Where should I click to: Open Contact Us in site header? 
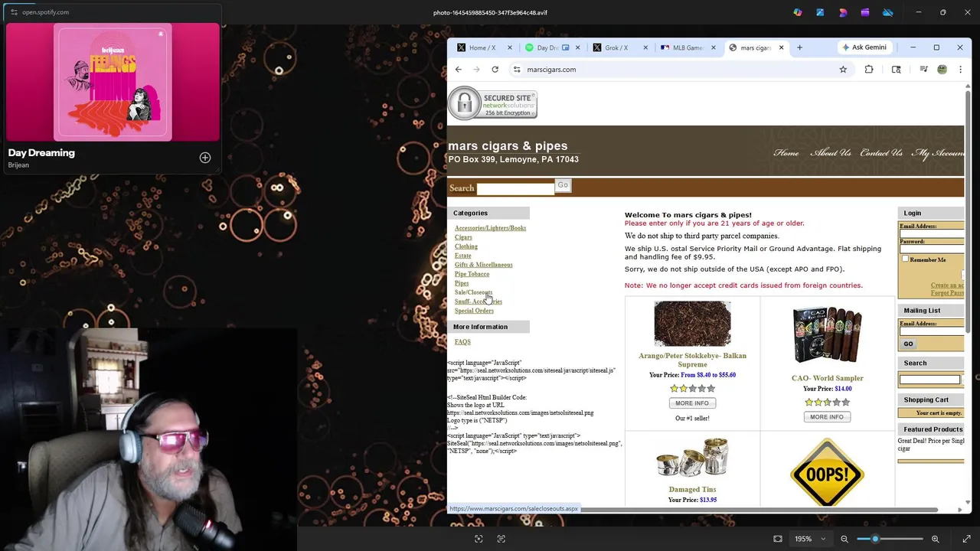tap(881, 153)
